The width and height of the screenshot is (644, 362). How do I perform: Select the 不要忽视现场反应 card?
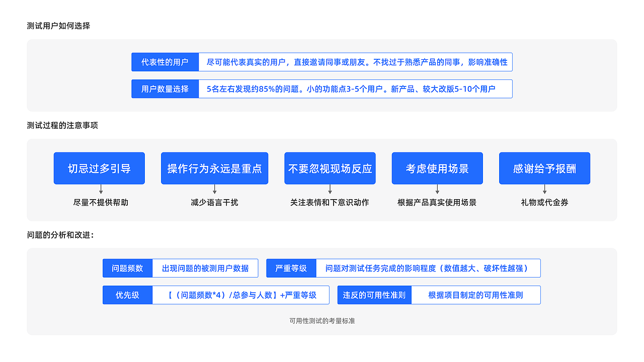(330, 168)
